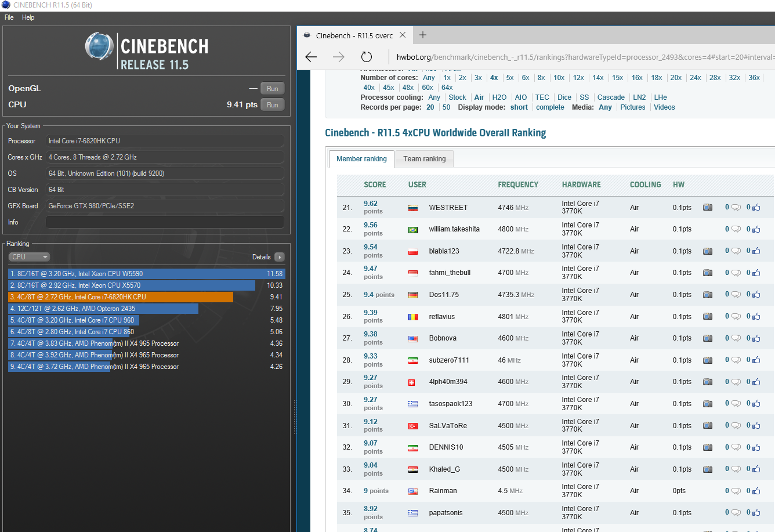Set records per page to 50
This screenshot has height=532, width=775.
point(446,107)
